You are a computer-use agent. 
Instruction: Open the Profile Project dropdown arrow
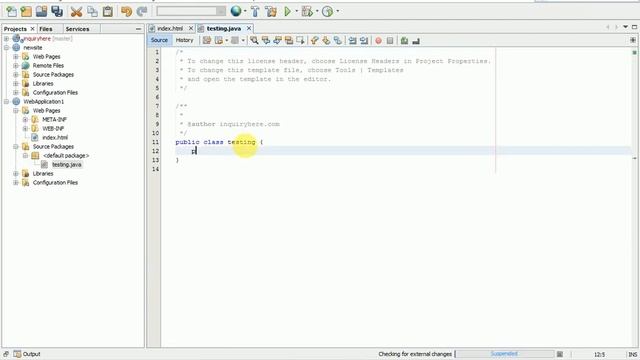(x=338, y=11)
